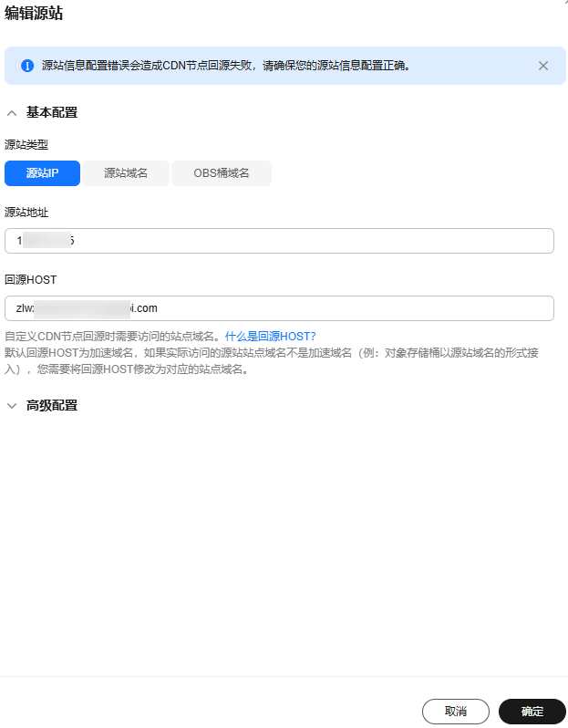This screenshot has width=568, height=728.
Task: Open the 什么是回源HOST? help link
Action: coord(270,337)
